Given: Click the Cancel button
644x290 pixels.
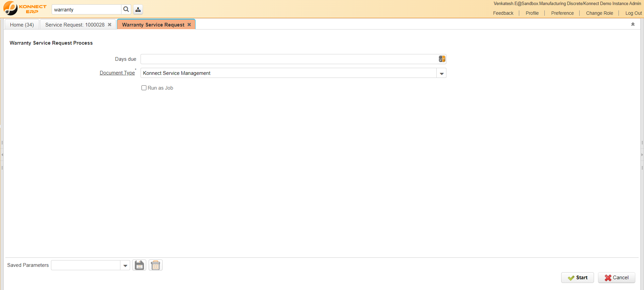Looking at the screenshot, I should pyautogui.click(x=616, y=278).
